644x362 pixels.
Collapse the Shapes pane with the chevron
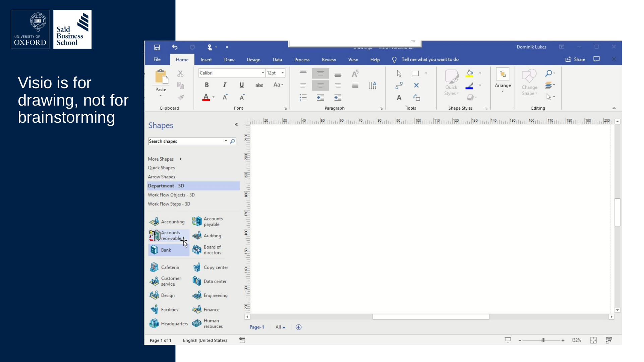[x=236, y=125]
